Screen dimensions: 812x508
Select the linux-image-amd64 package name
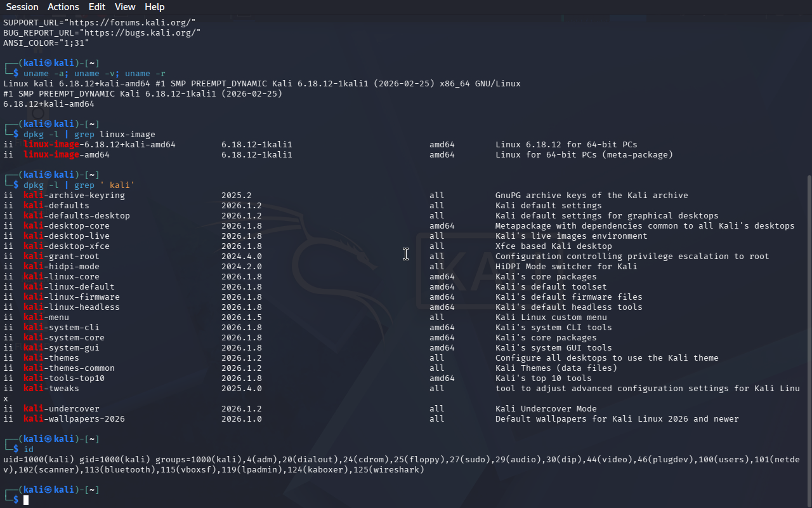coord(66,154)
